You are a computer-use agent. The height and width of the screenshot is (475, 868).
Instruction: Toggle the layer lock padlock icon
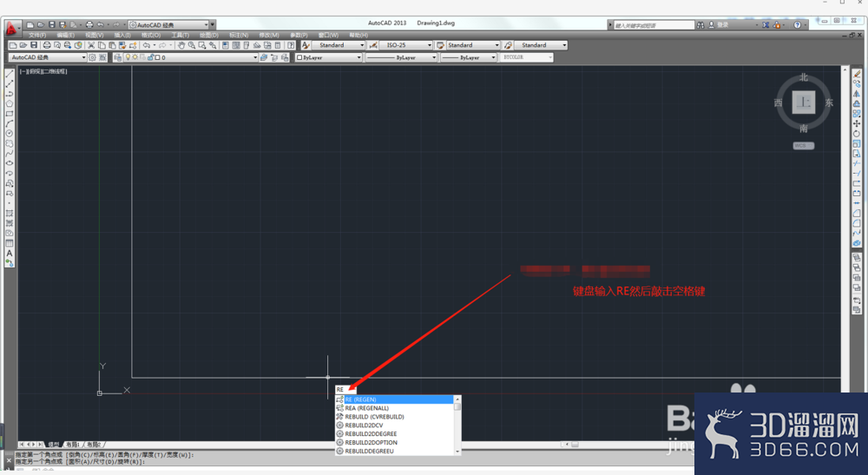tap(150, 57)
